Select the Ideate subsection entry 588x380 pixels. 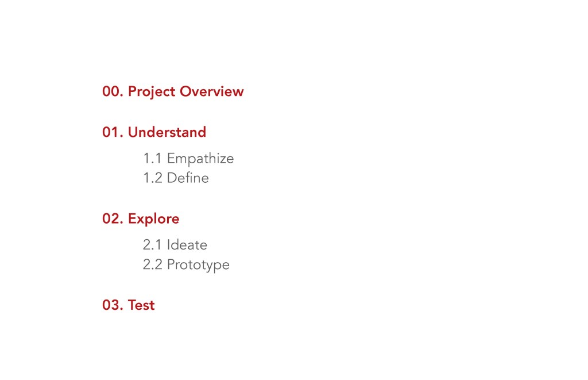[187, 245]
